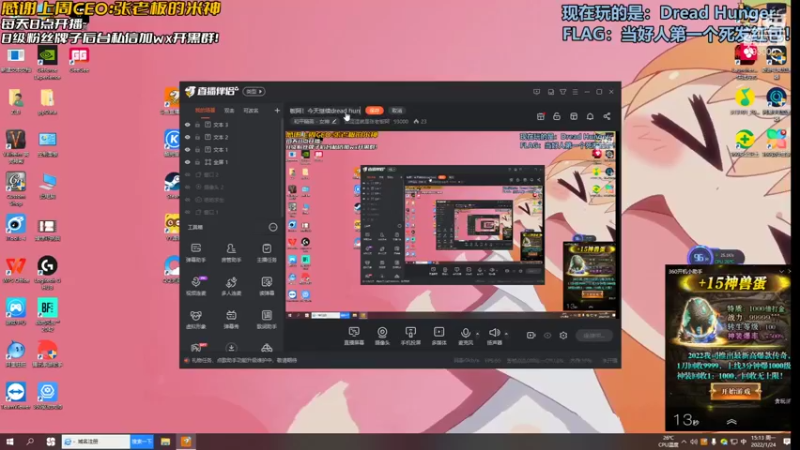Click the record video icon beside settings gear
The width and height of the screenshot is (800, 450).
tap(531, 335)
